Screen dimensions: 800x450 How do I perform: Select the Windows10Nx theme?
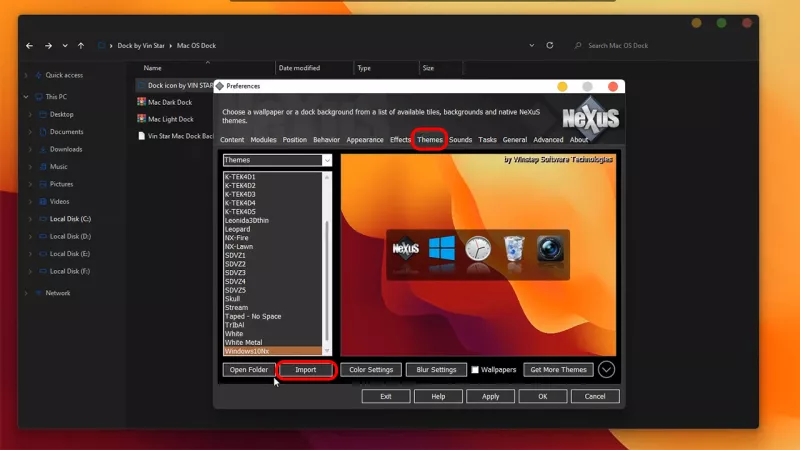tap(273, 351)
